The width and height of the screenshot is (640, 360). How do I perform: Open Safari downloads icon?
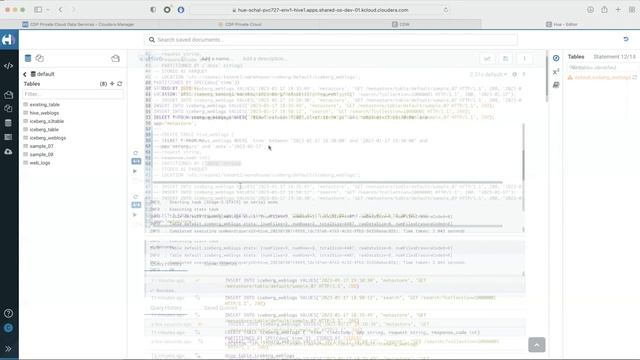(590, 9)
